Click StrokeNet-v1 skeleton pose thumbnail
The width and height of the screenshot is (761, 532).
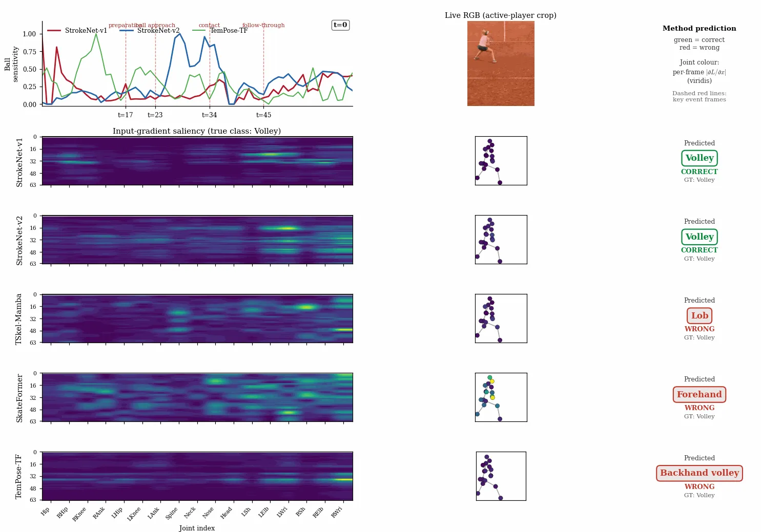coord(501,161)
